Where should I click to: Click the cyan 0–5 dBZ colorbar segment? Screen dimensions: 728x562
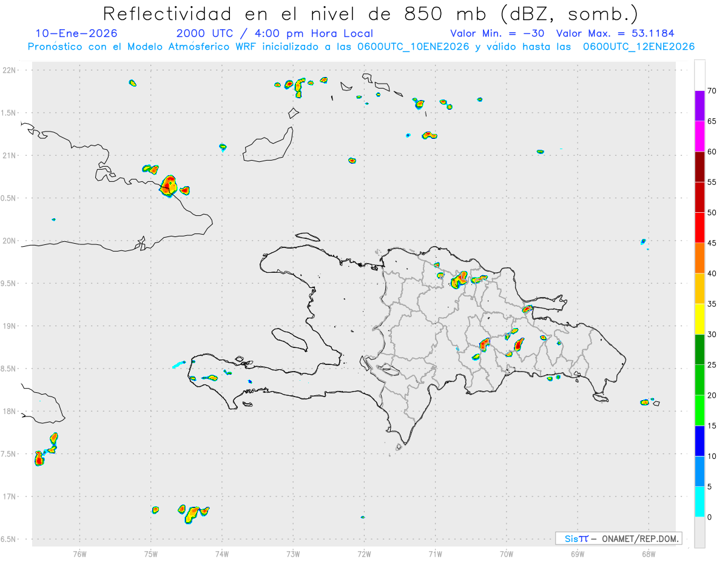coord(699,502)
